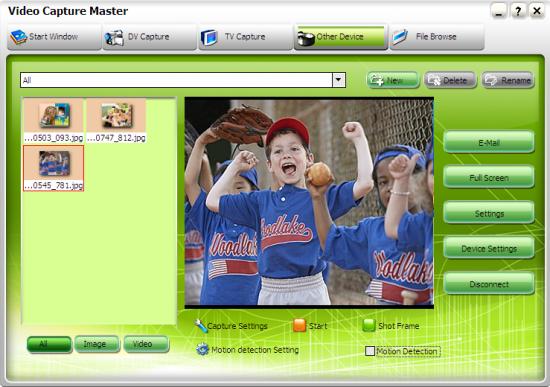
Task: Open the Start Window tab
Action: pyautogui.click(x=54, y=37)
